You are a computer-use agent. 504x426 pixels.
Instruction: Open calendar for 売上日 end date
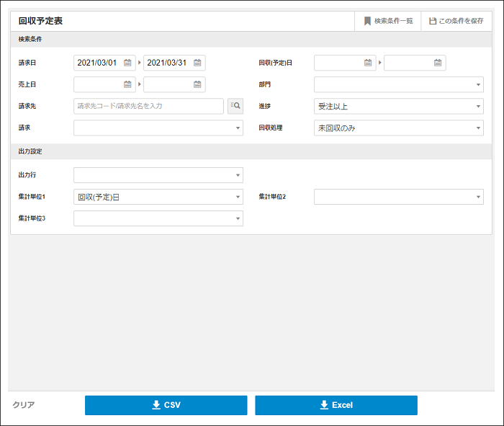[x=197, y=84]
